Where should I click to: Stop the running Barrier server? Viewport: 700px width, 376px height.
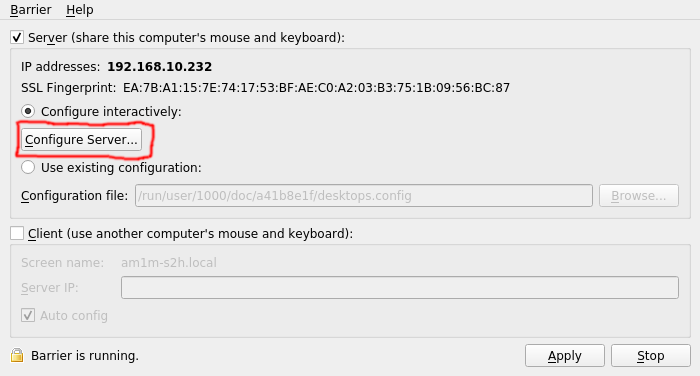coord(650,355)
